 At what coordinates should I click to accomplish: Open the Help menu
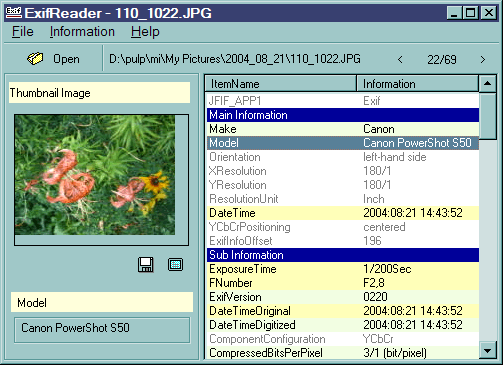[145, 32]
